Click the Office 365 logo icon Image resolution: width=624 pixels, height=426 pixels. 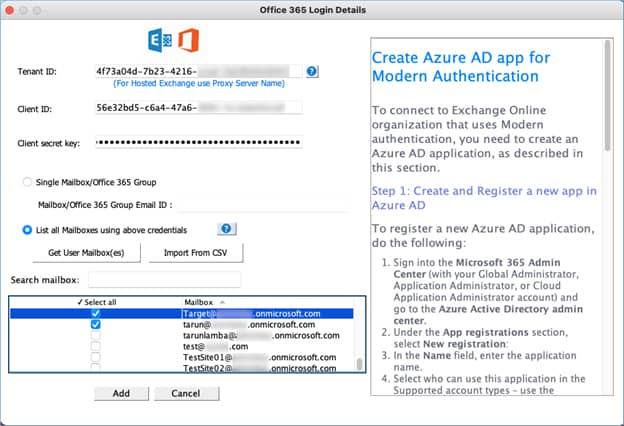click(189, 40)
